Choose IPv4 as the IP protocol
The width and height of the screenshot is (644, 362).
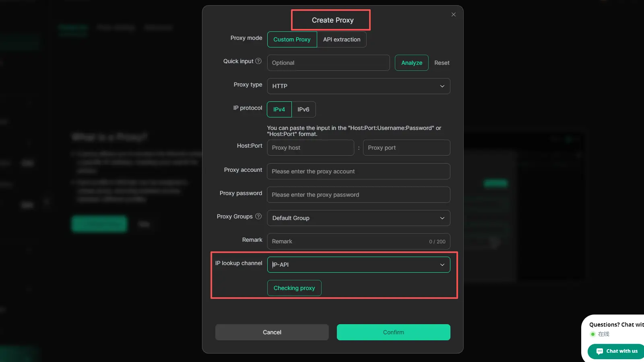pyautogui.click(x=279, y=109)
